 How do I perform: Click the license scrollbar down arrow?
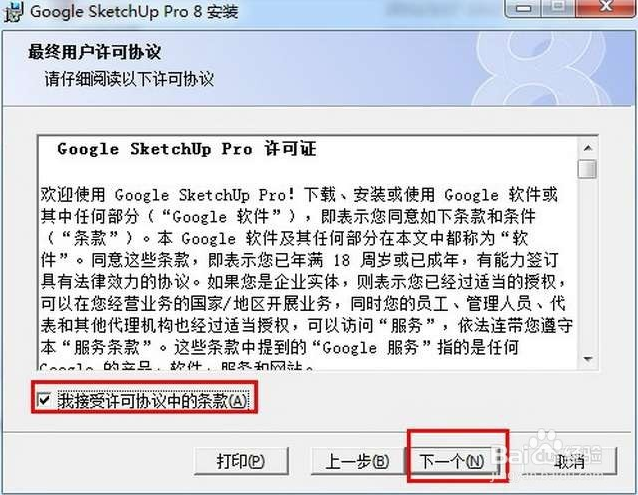click(587, 359)
